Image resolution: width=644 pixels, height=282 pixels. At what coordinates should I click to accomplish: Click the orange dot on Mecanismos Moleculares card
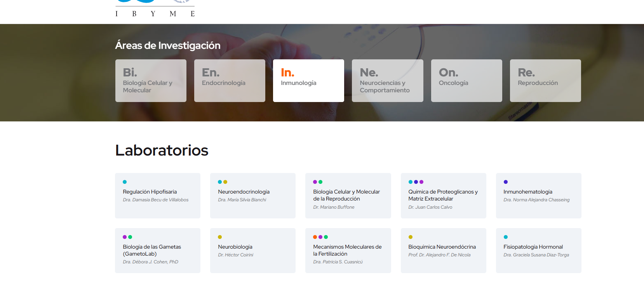[315, 237]
